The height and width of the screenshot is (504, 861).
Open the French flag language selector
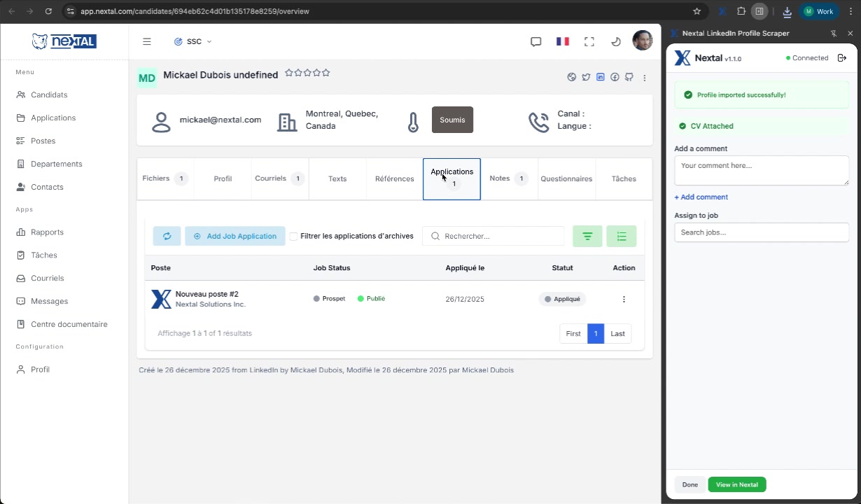[563, 42]
